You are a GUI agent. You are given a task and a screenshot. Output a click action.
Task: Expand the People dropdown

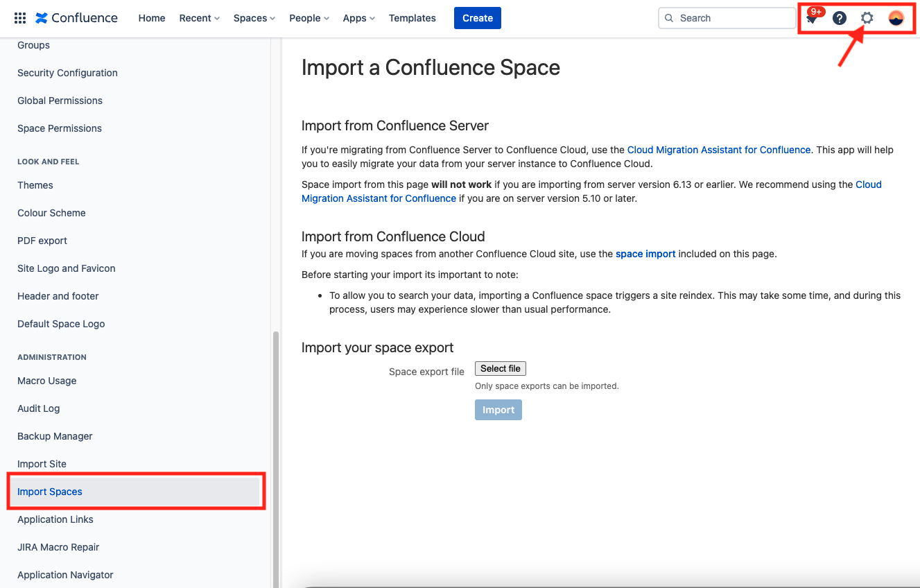point(309,18)
